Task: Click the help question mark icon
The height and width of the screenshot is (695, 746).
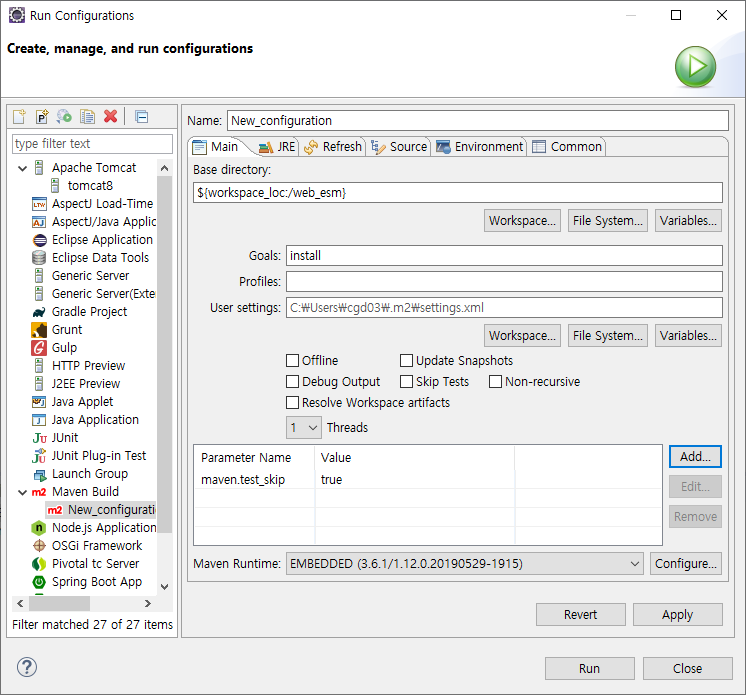Action: click(27, 667)
